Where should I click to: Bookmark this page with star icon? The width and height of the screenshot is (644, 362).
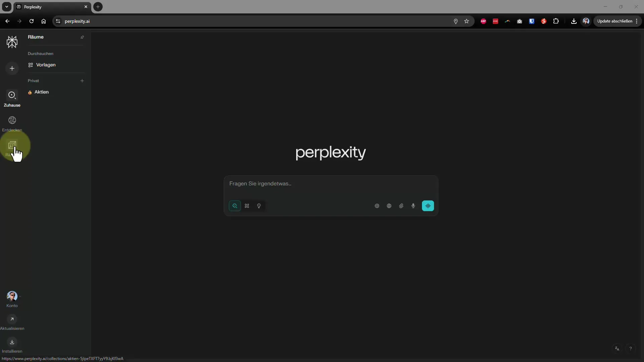[467, 21]
